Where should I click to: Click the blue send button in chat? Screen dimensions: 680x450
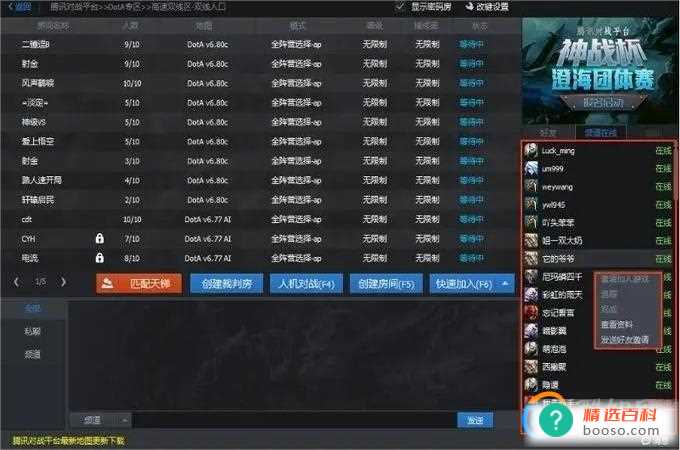coord(475,420)
